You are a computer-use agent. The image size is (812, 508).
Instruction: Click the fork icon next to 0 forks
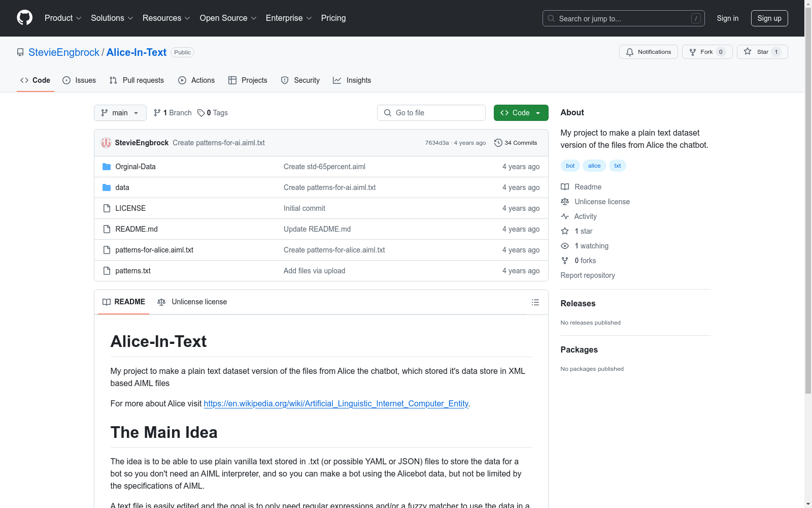pos(565,261)
